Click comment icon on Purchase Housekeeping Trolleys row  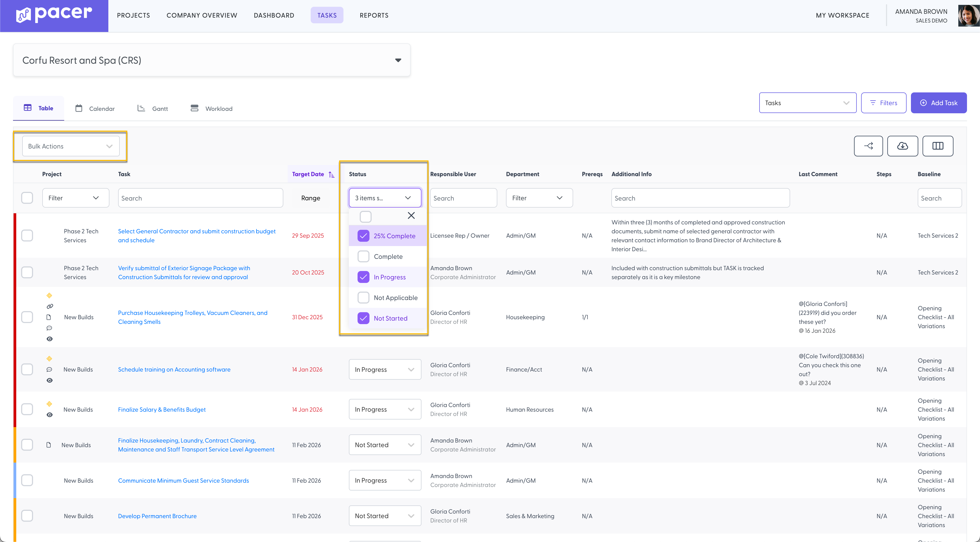(49, 328)
